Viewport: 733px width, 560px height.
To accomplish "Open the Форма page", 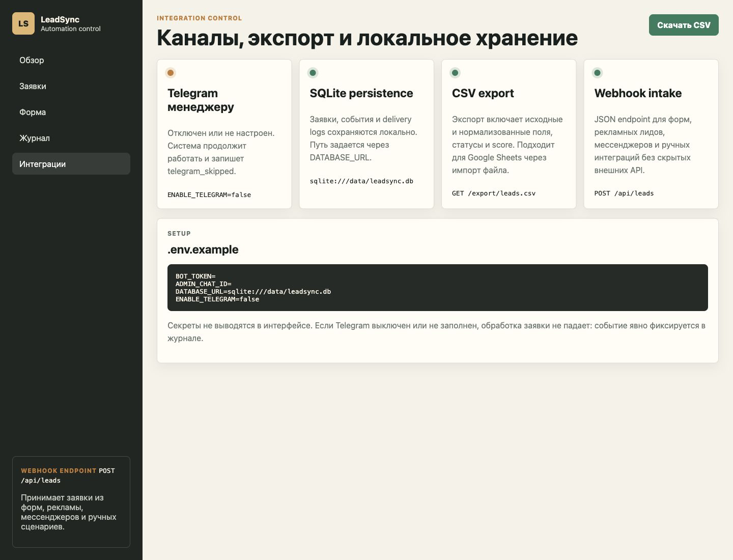I will click(71, 112).
